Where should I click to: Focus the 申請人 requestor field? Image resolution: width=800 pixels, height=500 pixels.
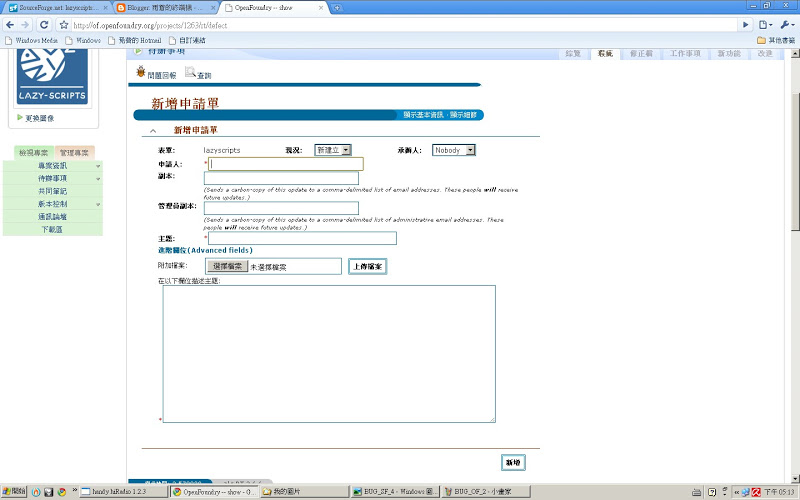(286, 164)
